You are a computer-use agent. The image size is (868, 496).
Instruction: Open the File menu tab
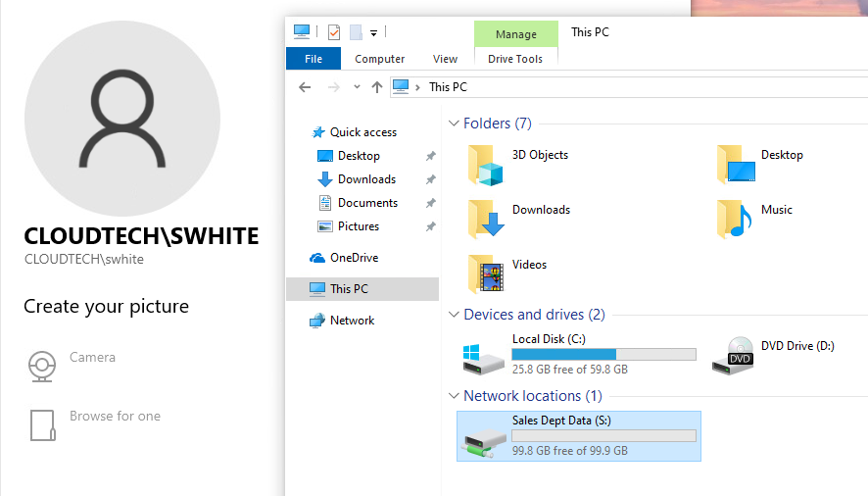point(313,59)
